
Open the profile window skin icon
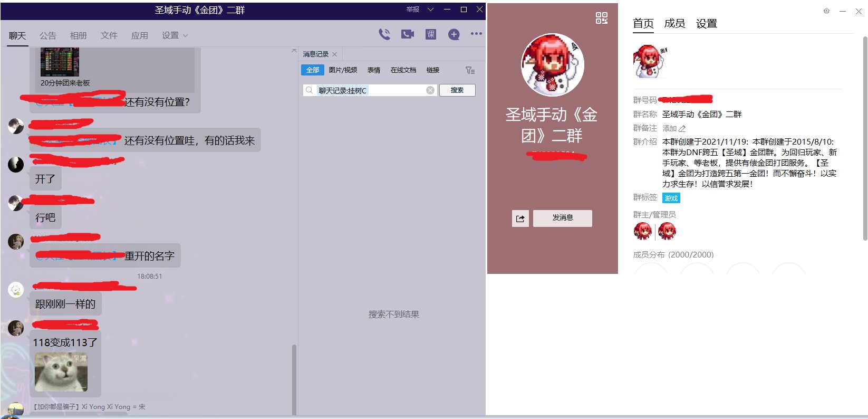pyautogui.click(x=826, y=11)
